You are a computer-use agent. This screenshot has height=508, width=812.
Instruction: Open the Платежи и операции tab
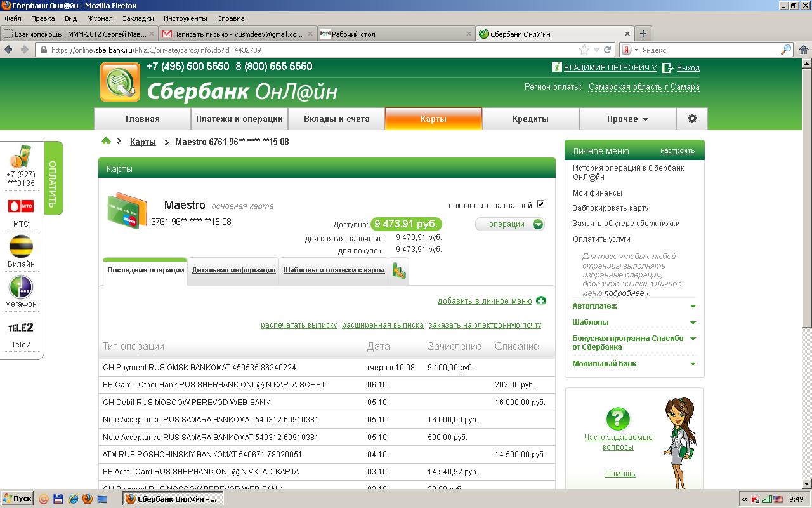tap(239, 119)
